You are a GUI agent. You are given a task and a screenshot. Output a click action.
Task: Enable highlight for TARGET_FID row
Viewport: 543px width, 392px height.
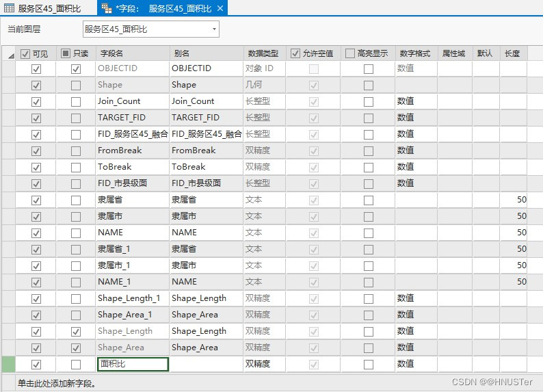(369, 118)
